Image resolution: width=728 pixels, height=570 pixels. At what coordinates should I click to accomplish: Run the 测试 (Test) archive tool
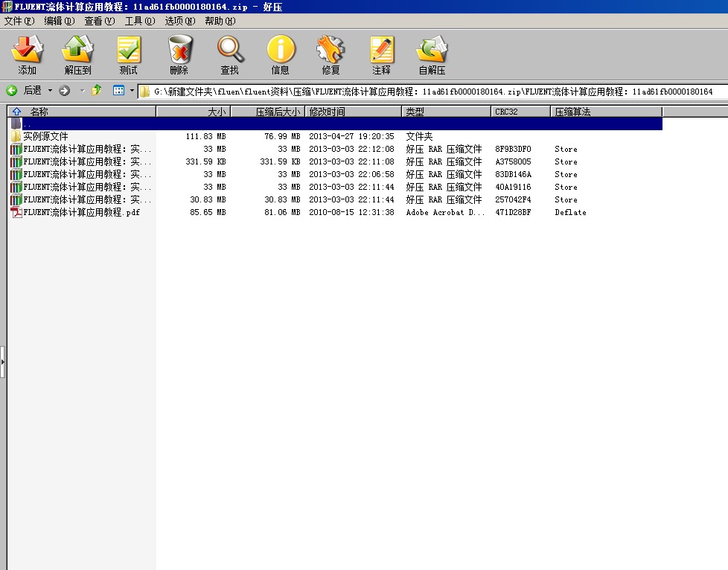[128, 55]
